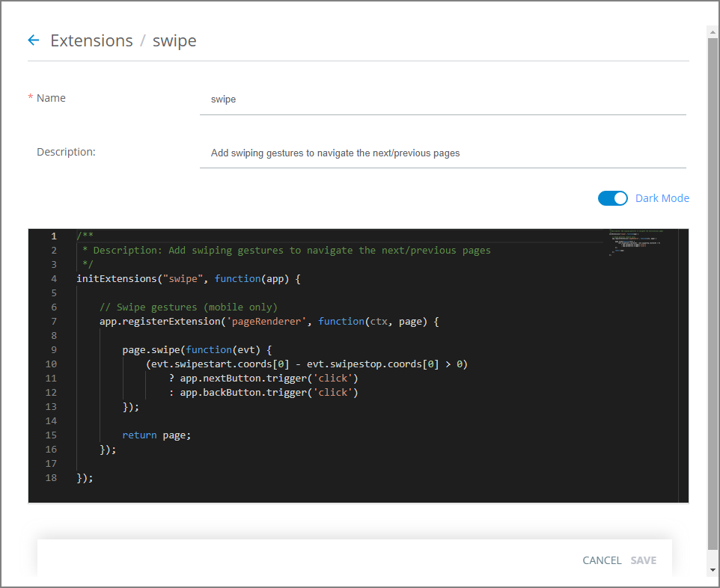Click app.nextButton.trigger on line 11
The height and width of the screenshot is (588, 720).
243,379
